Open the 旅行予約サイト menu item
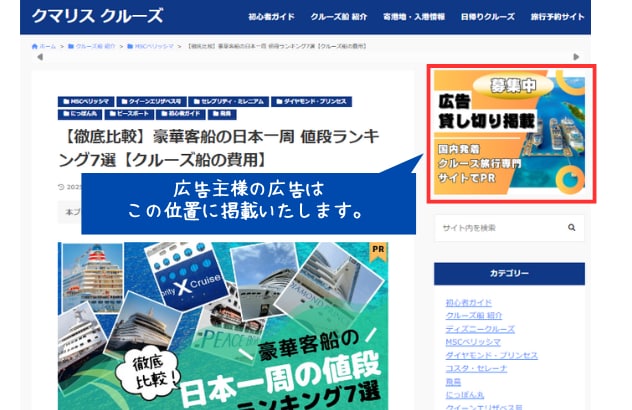This screenshot has height=410, width=632. point(557,17)
